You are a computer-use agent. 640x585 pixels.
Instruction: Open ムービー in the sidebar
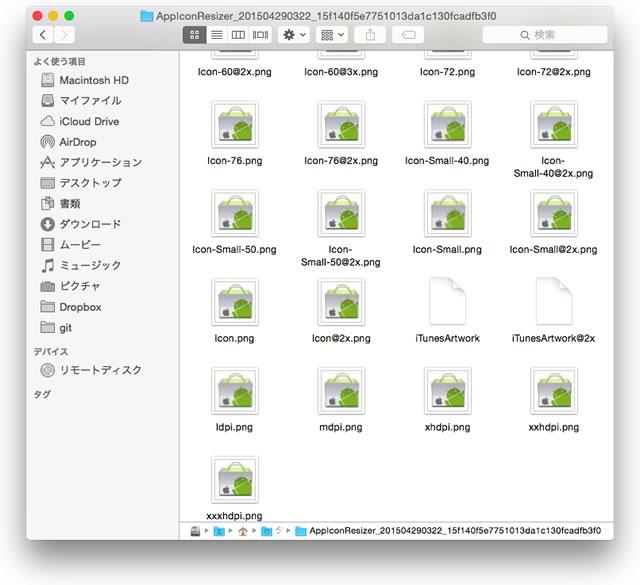(71, 245)
